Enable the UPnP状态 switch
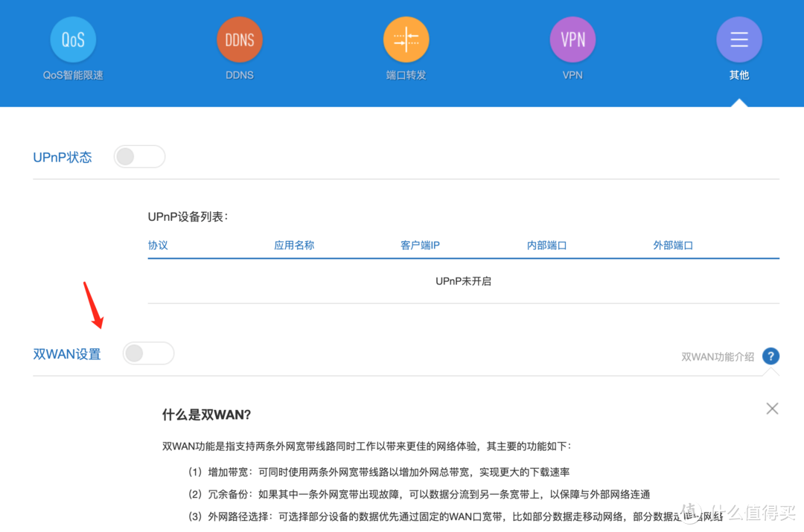This screenshot has height=532, width=804. (x=139, y=156)
